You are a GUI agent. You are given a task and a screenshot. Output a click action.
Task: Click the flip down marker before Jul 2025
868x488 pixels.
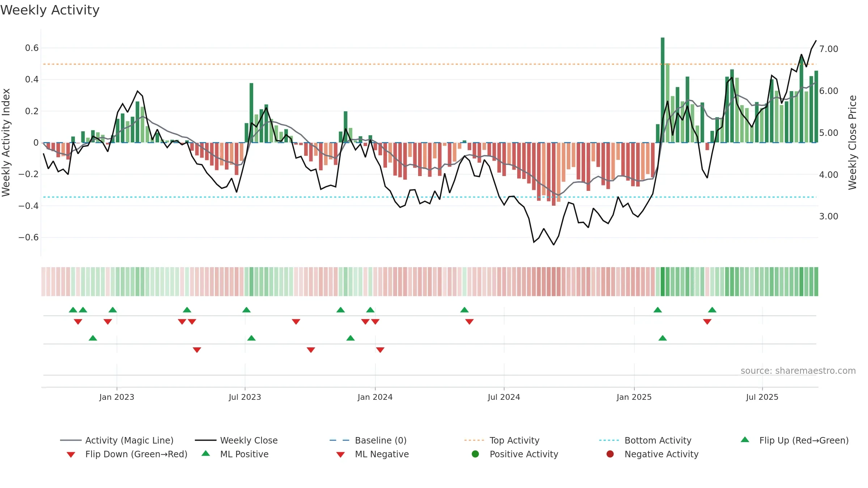tap(707, 322)
